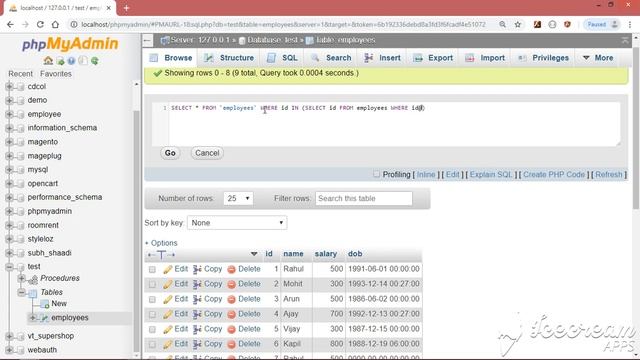Open the column options triangle in table header

pyautogui.click(x=254, y=254)
